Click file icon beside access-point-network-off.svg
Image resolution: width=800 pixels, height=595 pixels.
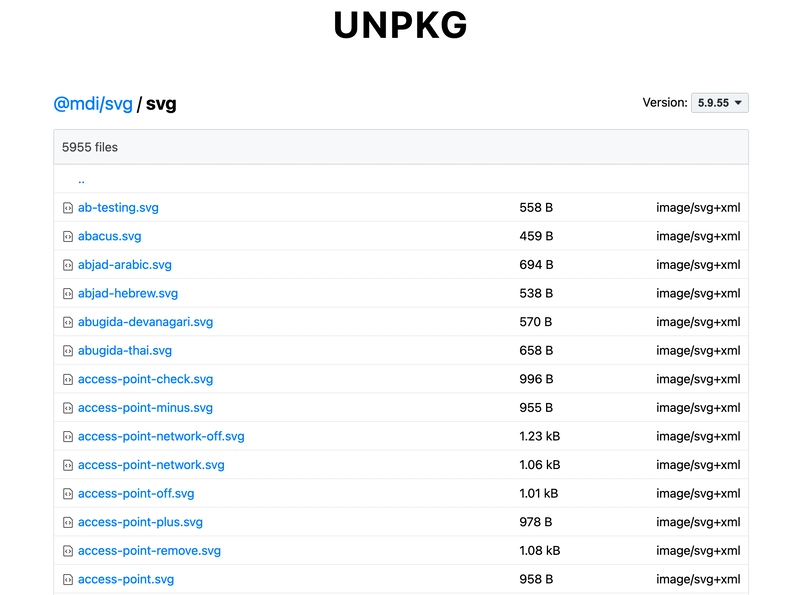click(x=68, y=436)
